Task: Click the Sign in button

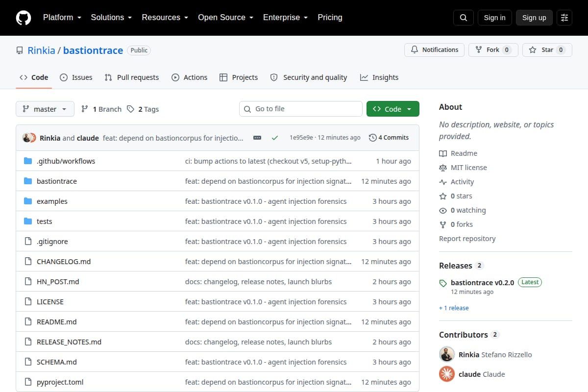Action: point(494,18)
